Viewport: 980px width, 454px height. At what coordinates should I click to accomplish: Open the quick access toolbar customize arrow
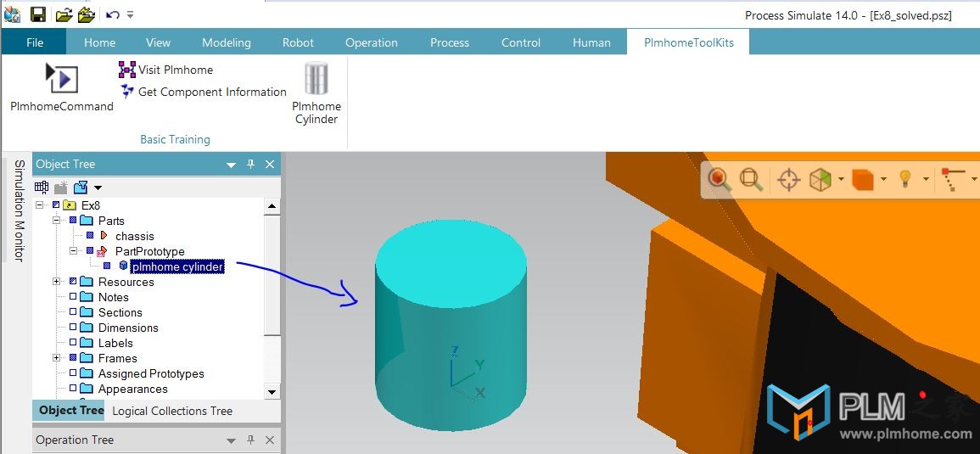point(130,15)
